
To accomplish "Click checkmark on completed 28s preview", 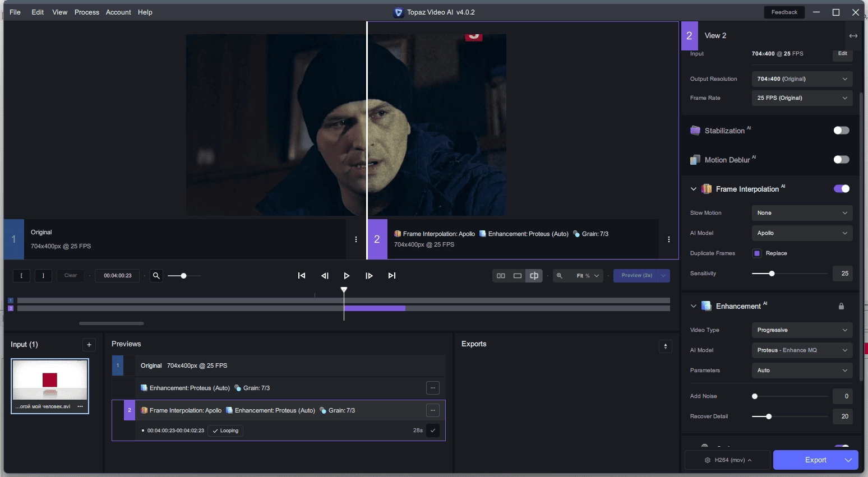I will pos(433,430).
